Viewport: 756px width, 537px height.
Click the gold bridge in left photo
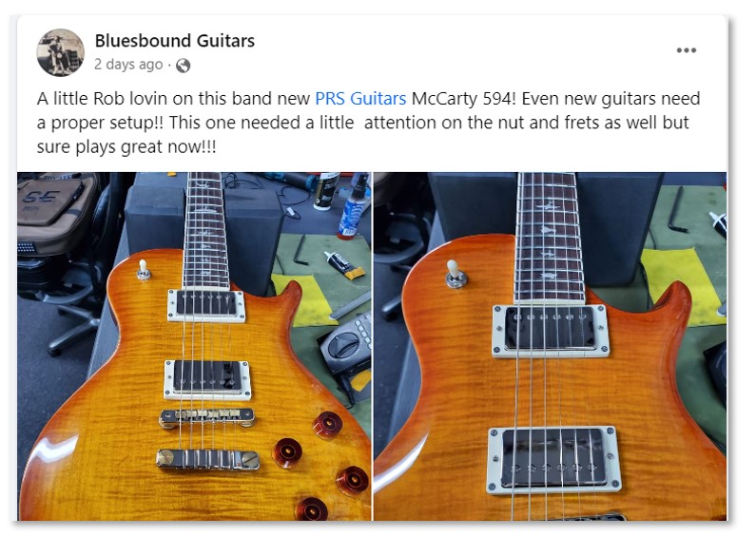pyautogui.click(x=207, y=418)
